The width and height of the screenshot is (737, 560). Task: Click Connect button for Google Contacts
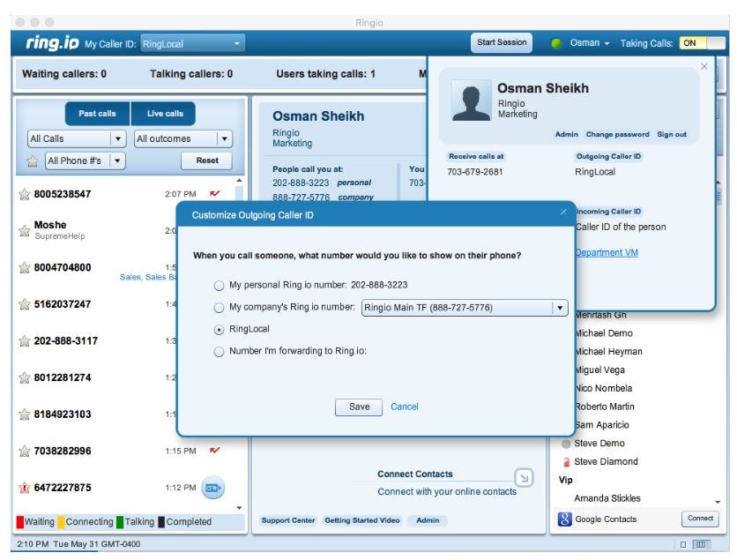[x=700, y=519]
